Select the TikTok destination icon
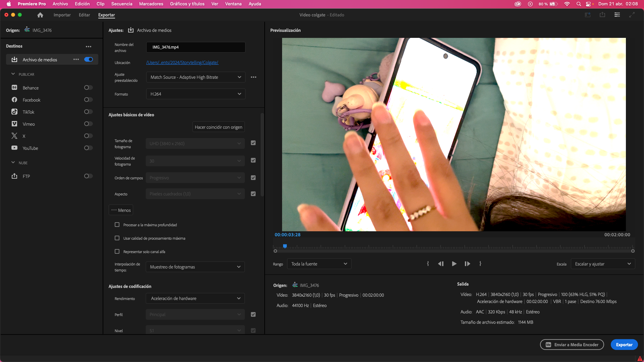The height and width of the screenshot is (362, 644). tap(14, 112)
